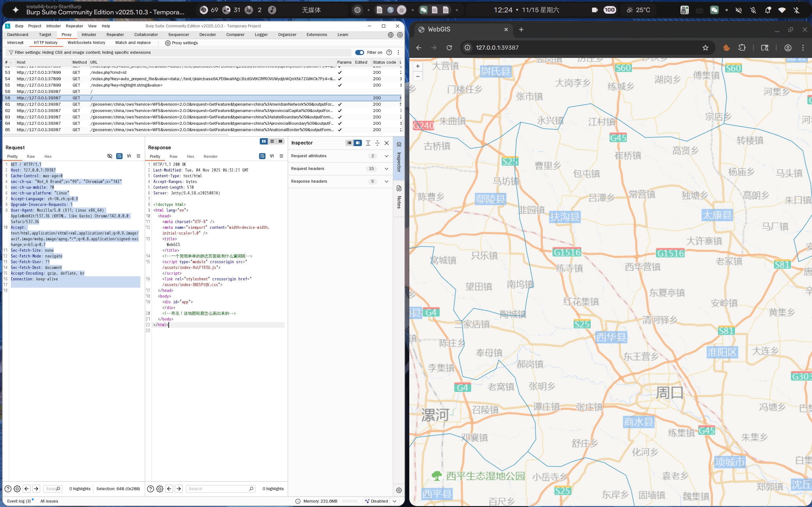
Task: Open the filter settings funnel icon
Action: coord(11,52)
